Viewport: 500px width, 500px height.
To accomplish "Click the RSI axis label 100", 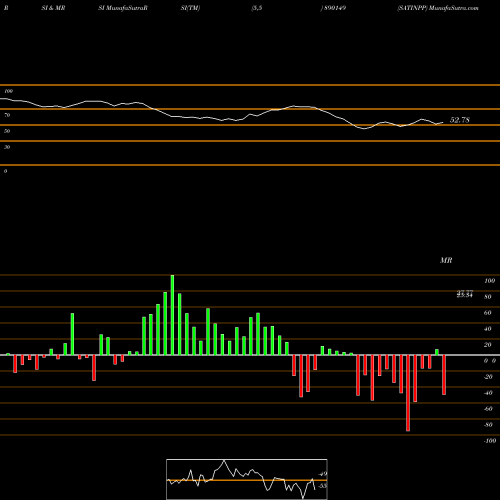I will point(9,91).
